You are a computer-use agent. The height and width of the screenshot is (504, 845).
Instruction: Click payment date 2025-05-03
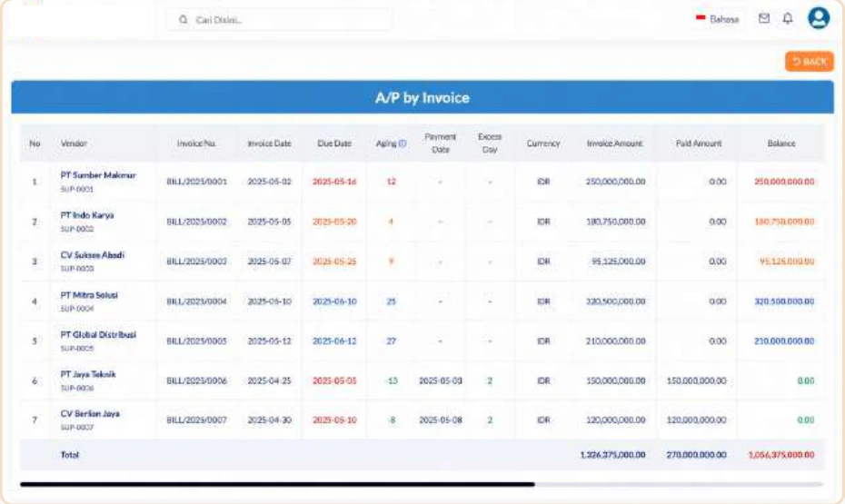point(441,380)
